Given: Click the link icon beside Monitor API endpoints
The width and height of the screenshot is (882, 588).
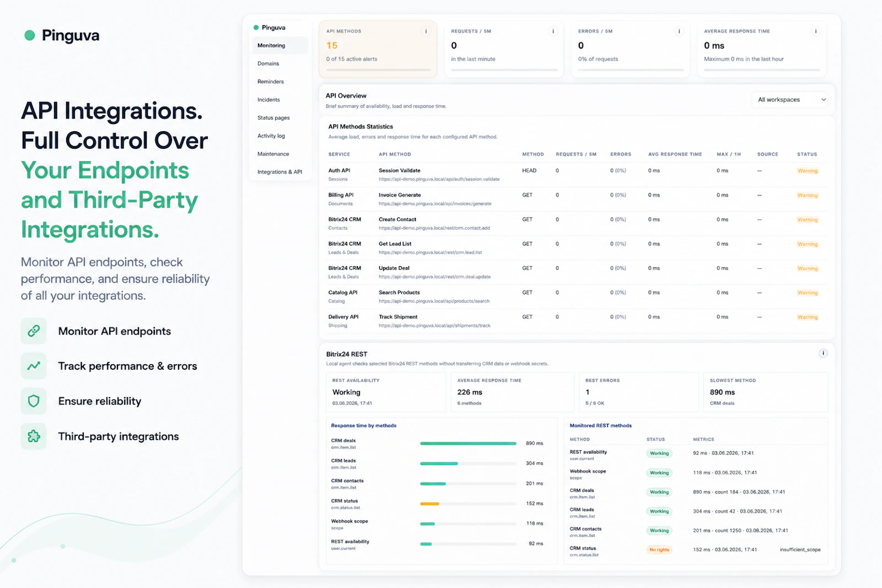Looking at the screenshot, I should click(x=34, y=331).
